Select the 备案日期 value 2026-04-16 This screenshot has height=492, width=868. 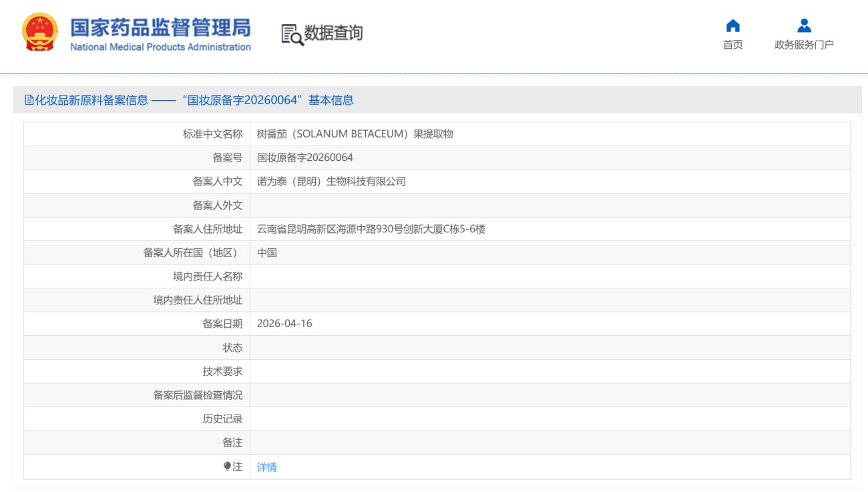[x=284, y=324]
